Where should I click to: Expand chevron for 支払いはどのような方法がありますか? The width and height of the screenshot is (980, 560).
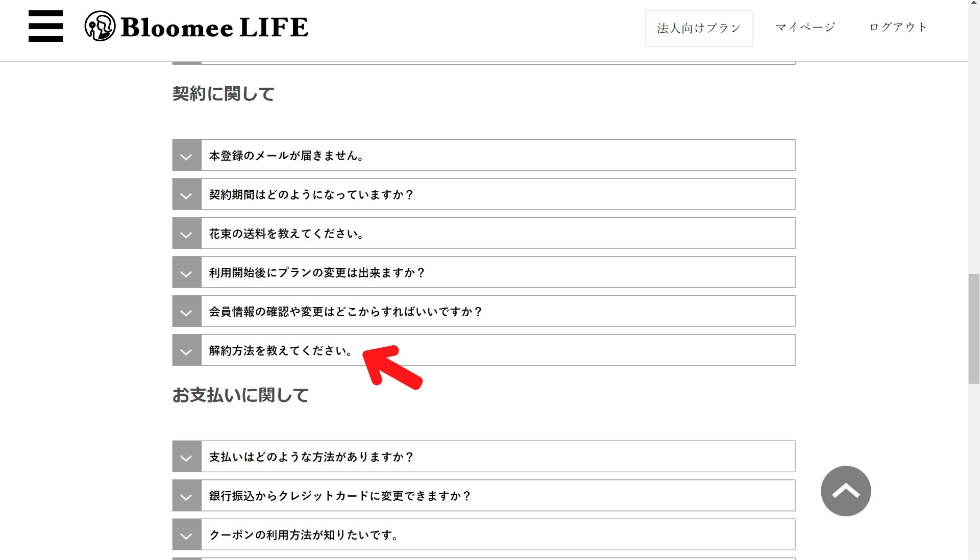187,457
